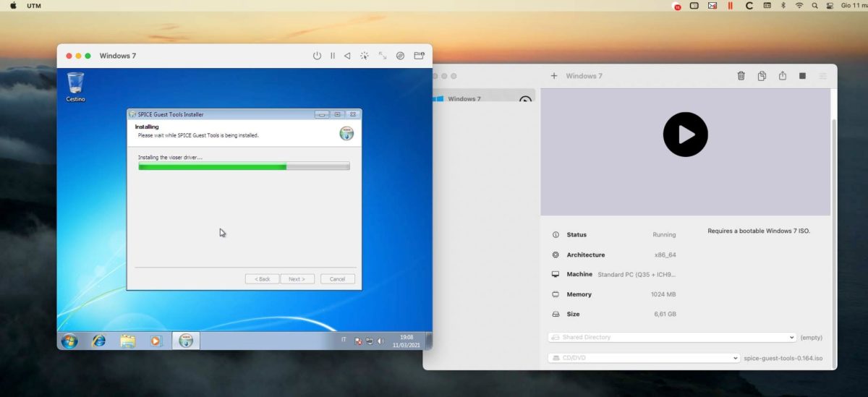Add a new VM with plus icon
Viewport: 868px width, 397px height.
point(554,76)
